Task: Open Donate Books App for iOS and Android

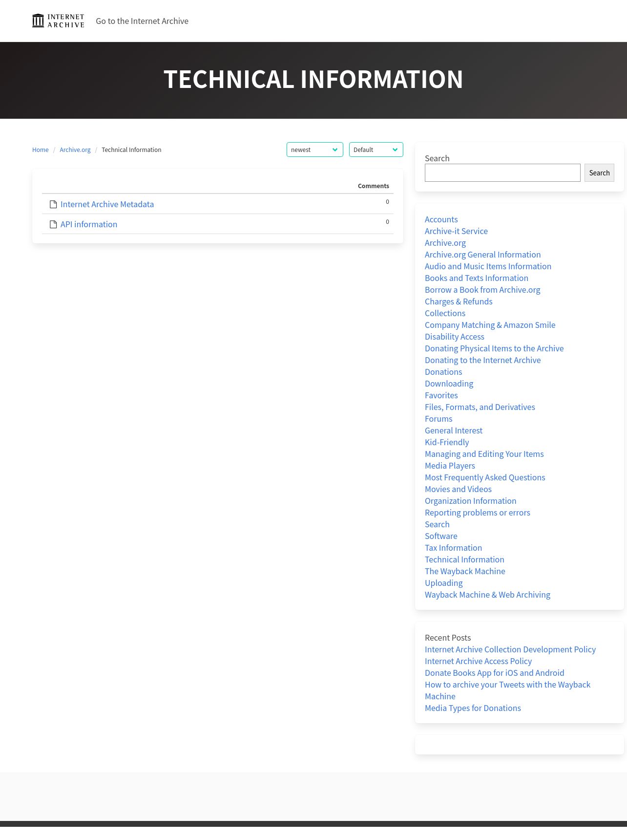Action: click(x=494, y=673)
